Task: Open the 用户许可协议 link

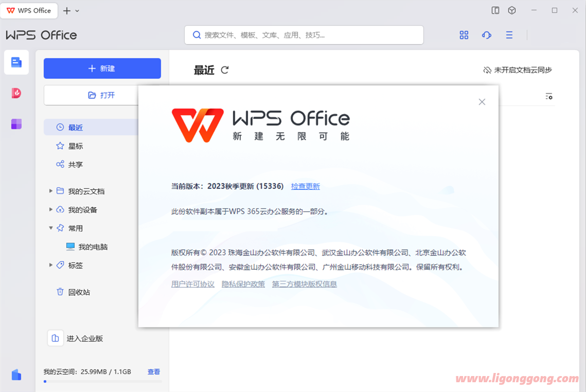Action: (193, 284)
